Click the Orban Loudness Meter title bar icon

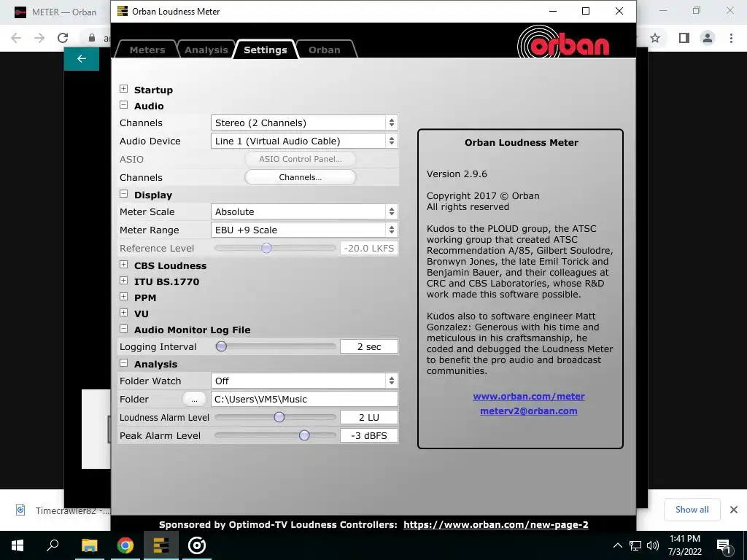coord(123,11)
